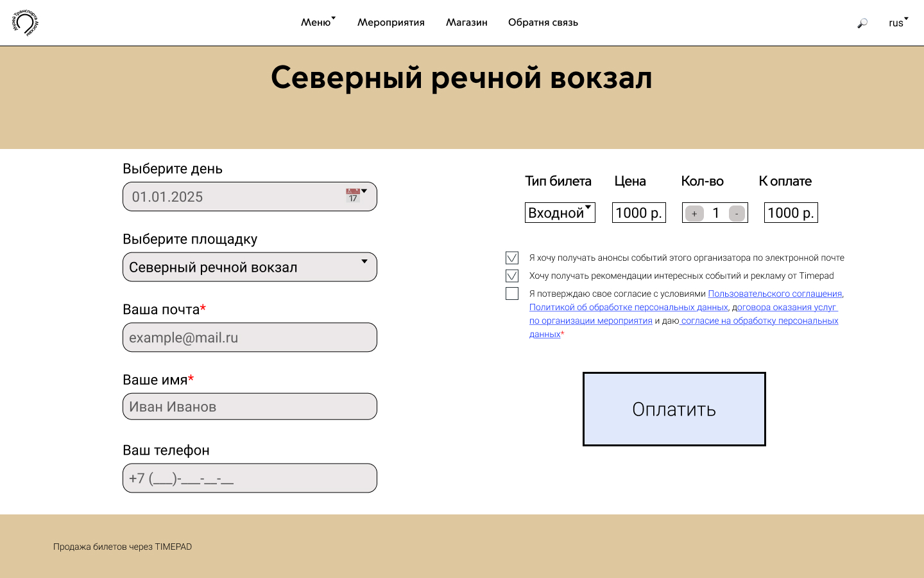Tick the user agreement consent checkbox
Screen dimensions: 924x578
point(512,293)
